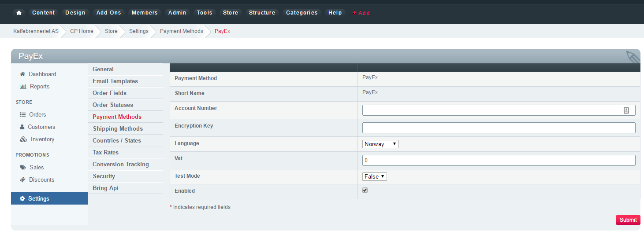The image size is (644, 238).
Task: Click the Customers person icon
Action: [x=22, y=127]
